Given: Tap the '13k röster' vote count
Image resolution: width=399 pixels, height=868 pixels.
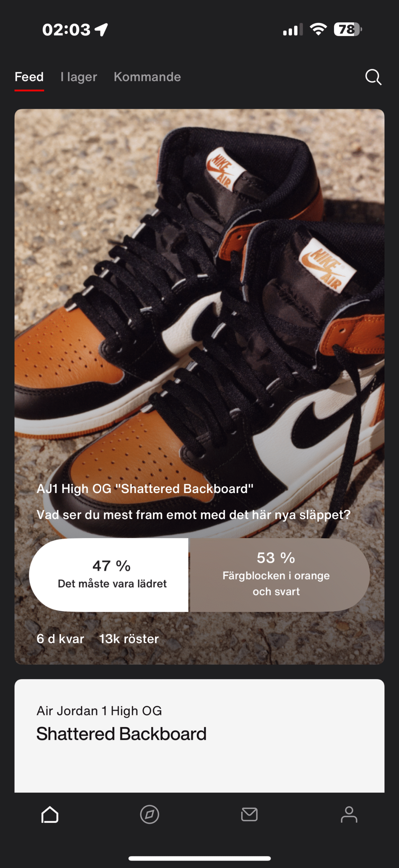Looking at the screenshot, I should (129, 639).
